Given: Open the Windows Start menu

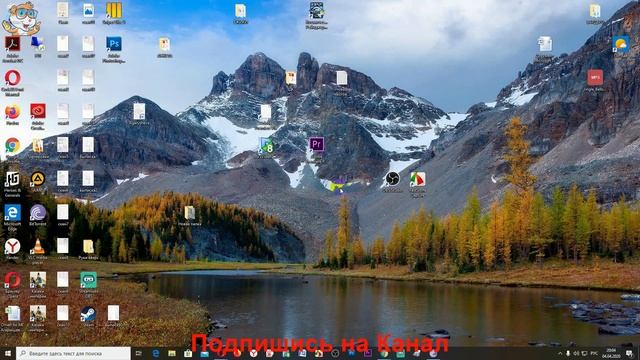Looking at the screenshot, I should [x=7, y=353].
